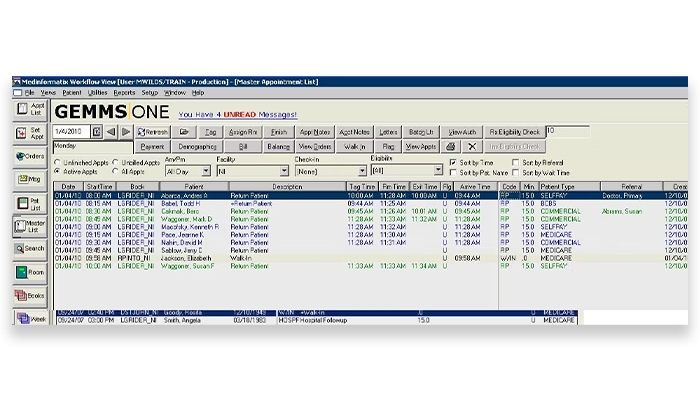Screen dimensions: 700x400
Task: Enable Sort by Pat. Name checkbox
Action: (453, 172)
